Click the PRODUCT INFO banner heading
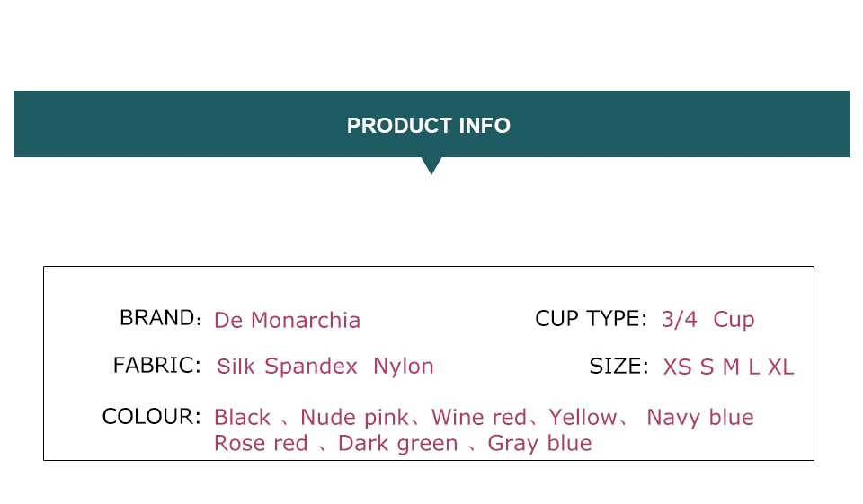The height and width of the screenshot is (504, 863). tap(429, 126)
